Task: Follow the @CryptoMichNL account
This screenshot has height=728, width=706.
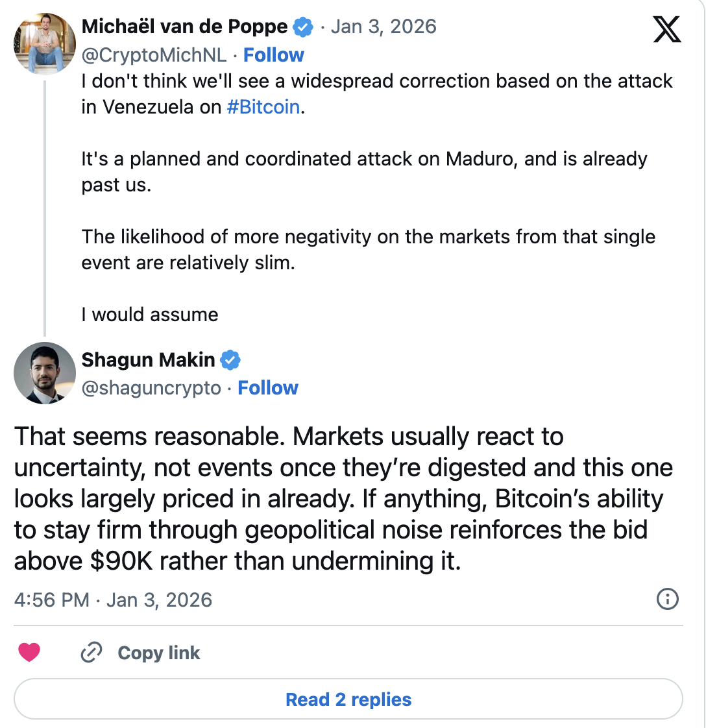Action: tap(274, 55)
